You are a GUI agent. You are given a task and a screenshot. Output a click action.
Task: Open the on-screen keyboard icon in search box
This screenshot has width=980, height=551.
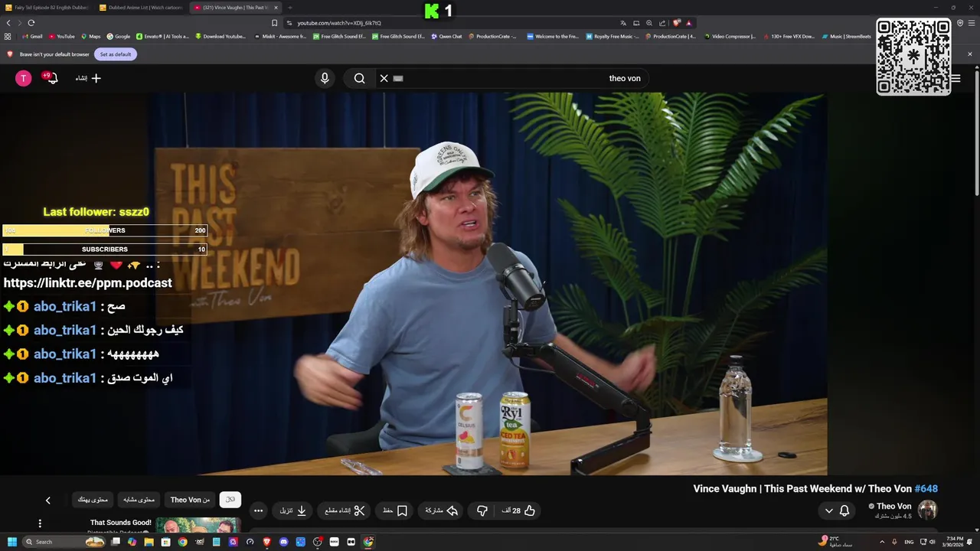pyautogui.click(x=398, y=78)
